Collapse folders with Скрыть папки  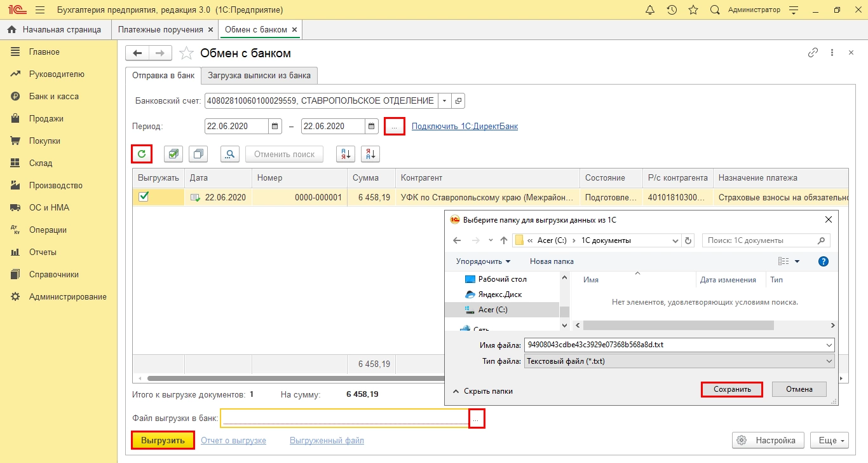tap(482, 391)
